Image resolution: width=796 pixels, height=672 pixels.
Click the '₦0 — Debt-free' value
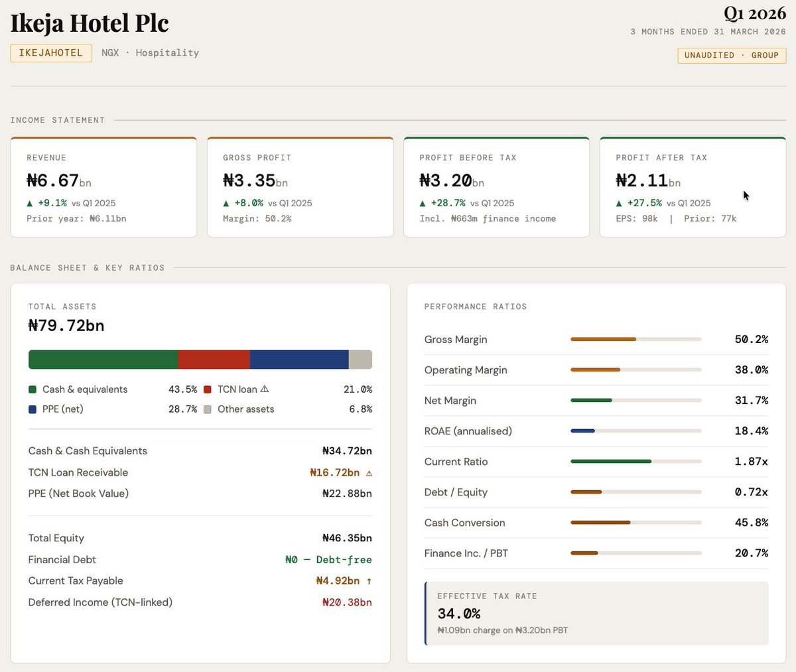(328, 560)
